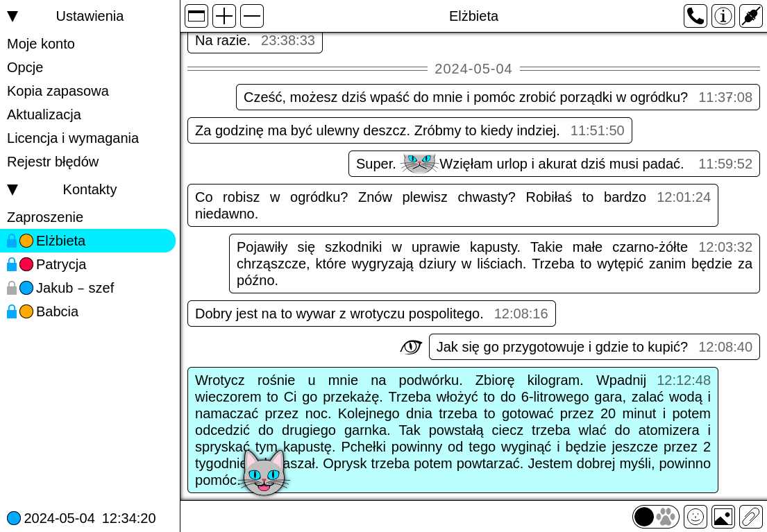Click the cat sticker on the 12:12:48 message
Image resolution: width=767 pixels, height=532 pixels.
tap(264, 473)
